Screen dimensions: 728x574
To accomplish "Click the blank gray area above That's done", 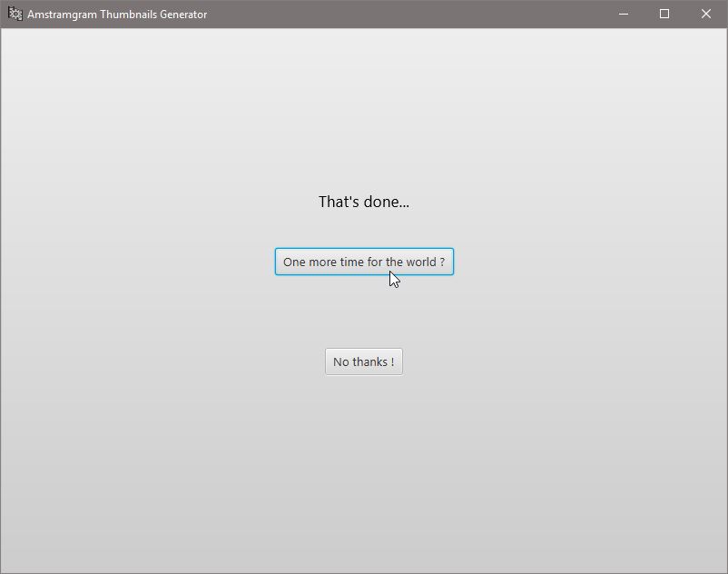I will tap(364, 109).
